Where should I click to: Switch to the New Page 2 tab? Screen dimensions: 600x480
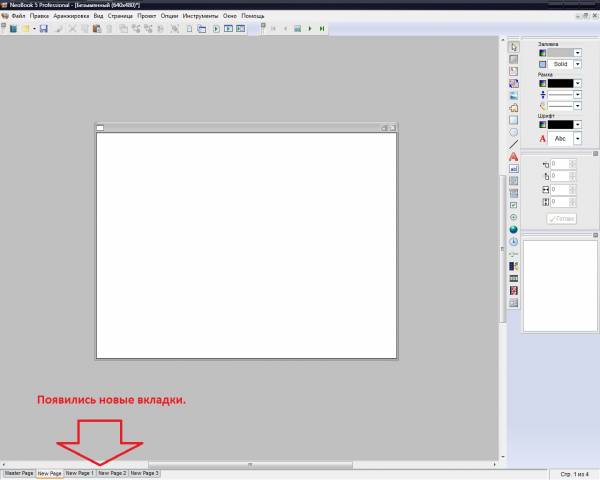[111, 472]
